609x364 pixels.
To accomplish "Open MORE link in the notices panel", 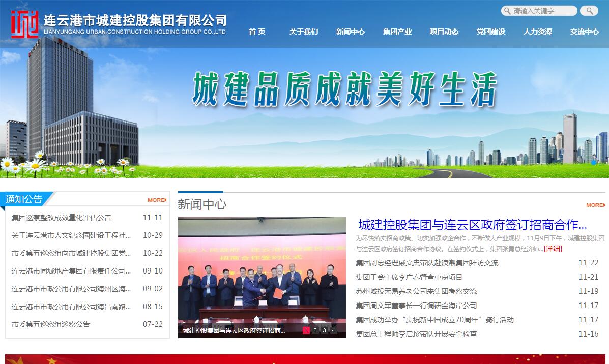I will click(157, 200).
